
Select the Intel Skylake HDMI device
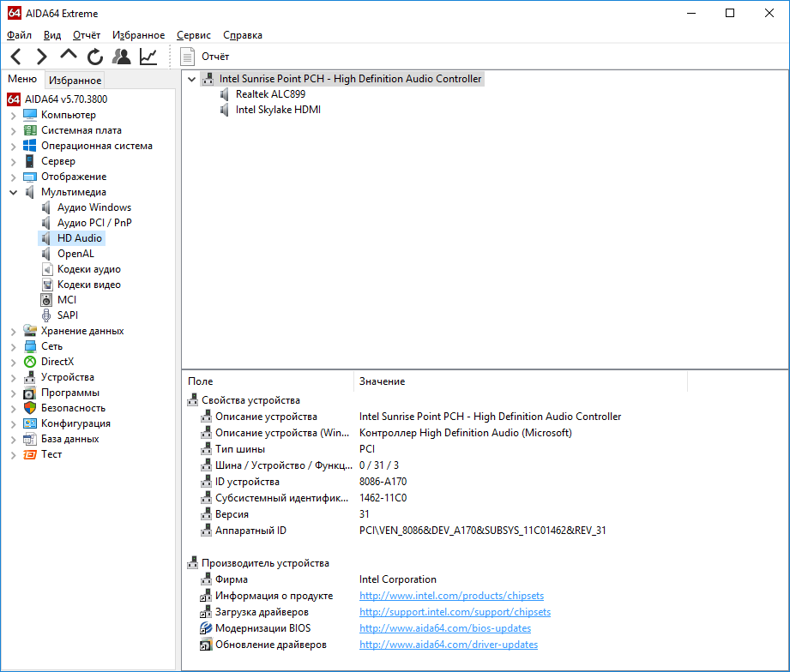(x=278, y=110)
